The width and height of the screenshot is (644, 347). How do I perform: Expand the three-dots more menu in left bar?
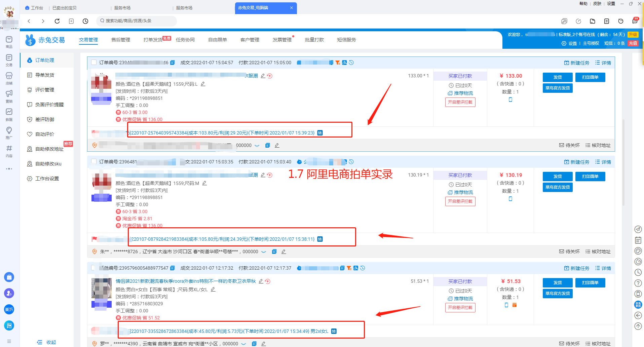point(9,169)
